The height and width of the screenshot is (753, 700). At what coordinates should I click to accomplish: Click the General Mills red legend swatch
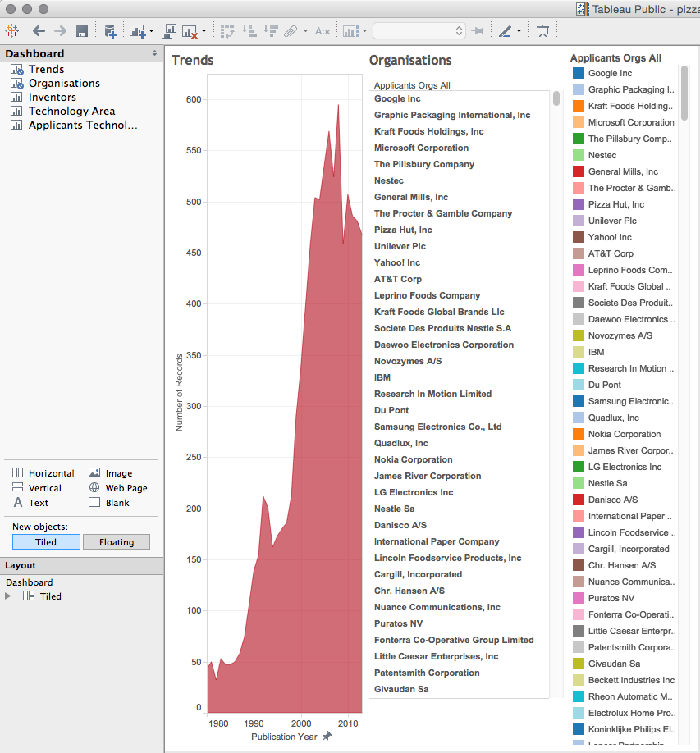[579, 171]
